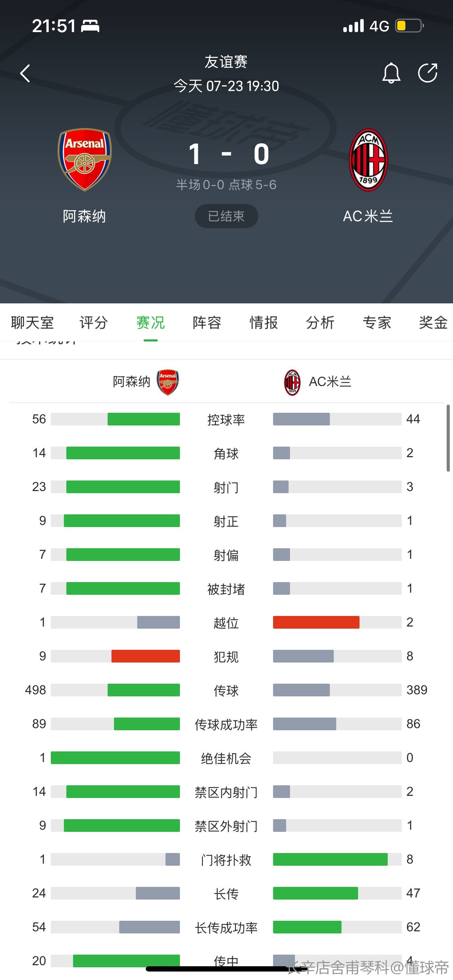The image size is (453, 980).
Task: Tap the notification bell icon
Action: click(x=391, y=73)
